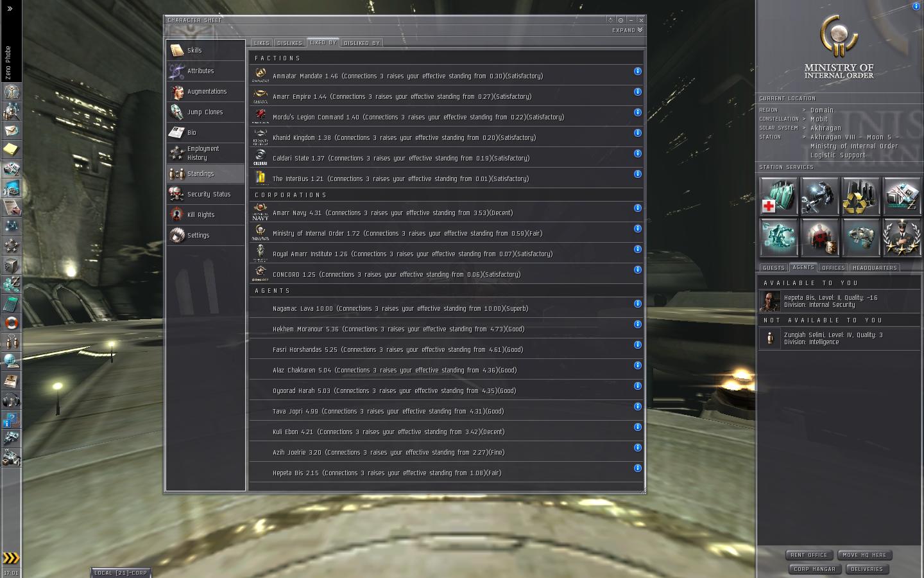Screen dimensions: 924x578
Task: Open Kill Rights section
Action: (x=205, y=215)
